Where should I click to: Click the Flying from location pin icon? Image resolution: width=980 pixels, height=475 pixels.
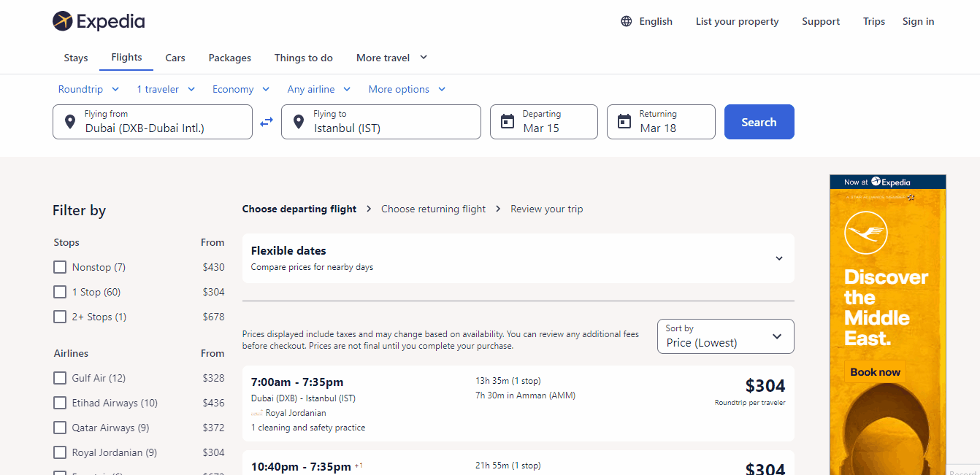pos(70,122)
